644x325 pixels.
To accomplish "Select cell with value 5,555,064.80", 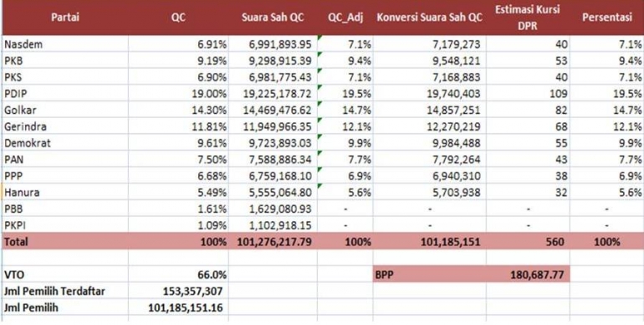I will click(x=273, y=192).
